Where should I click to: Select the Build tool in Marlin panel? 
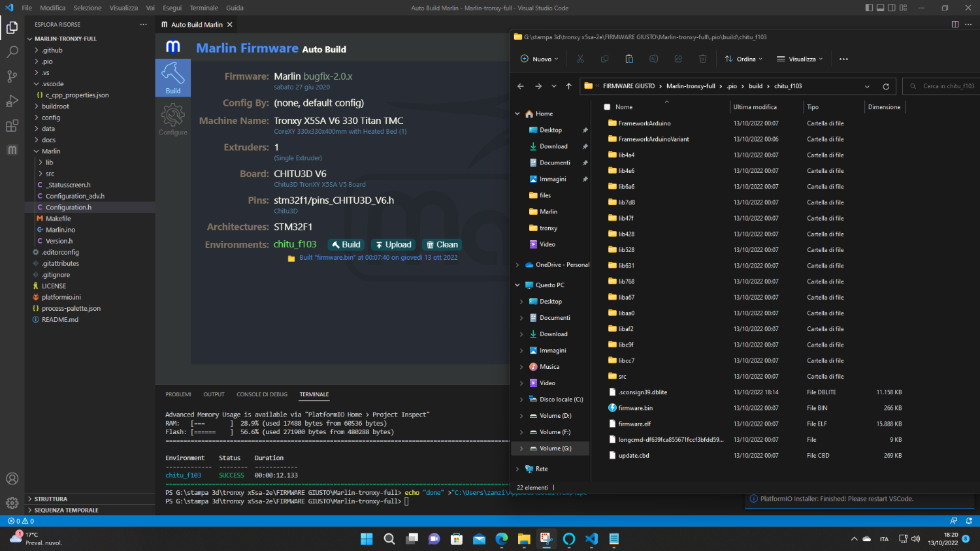click(173, 78)
